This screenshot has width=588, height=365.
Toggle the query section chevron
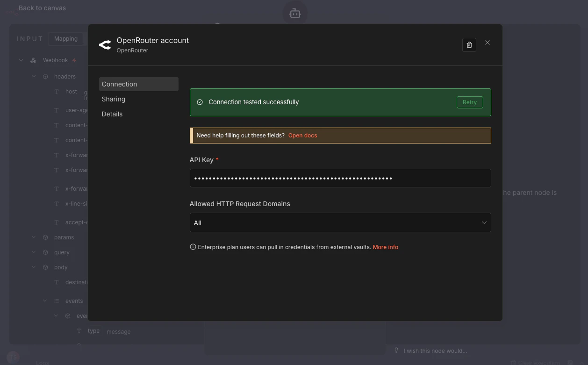(34, 252)
